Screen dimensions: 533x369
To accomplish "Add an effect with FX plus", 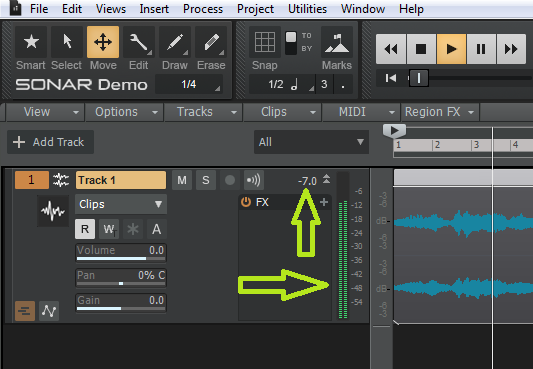I will pos(324,202).
